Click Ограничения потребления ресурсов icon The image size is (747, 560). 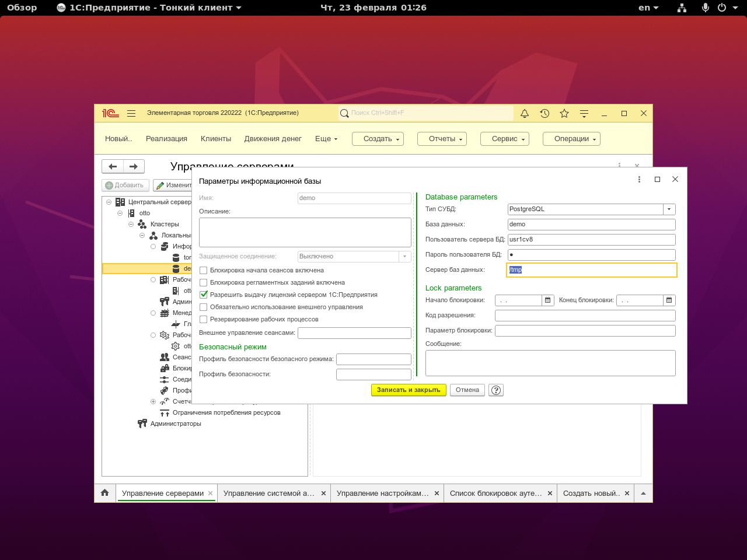point(165,412)
